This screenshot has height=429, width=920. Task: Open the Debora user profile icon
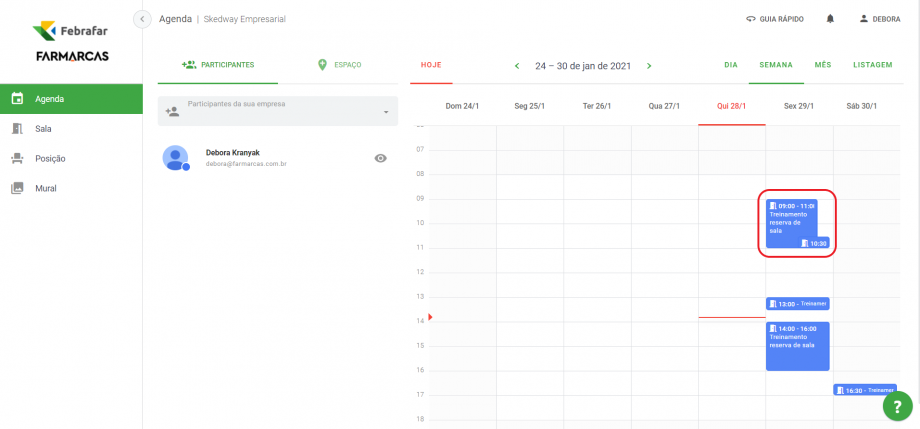click(864, 19)
